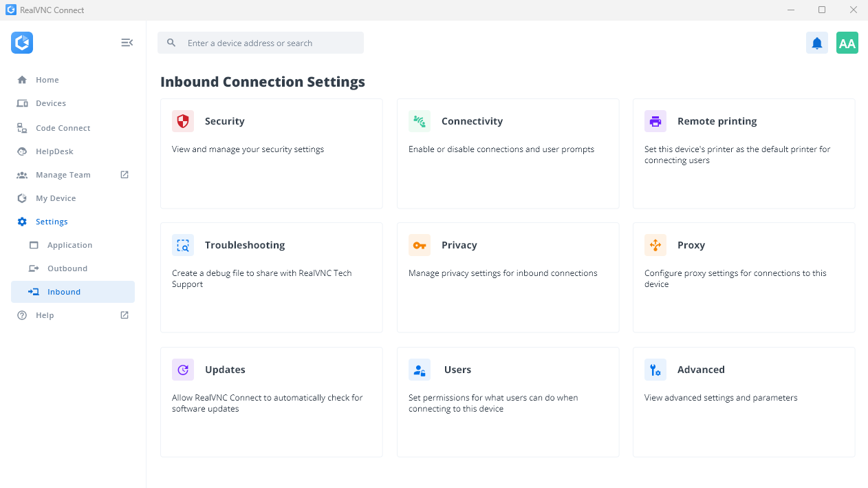The height and width of the screenshot is (488, 868).
Task: Collapse the sidebar with the menu toggle
Action: point(127,43)
